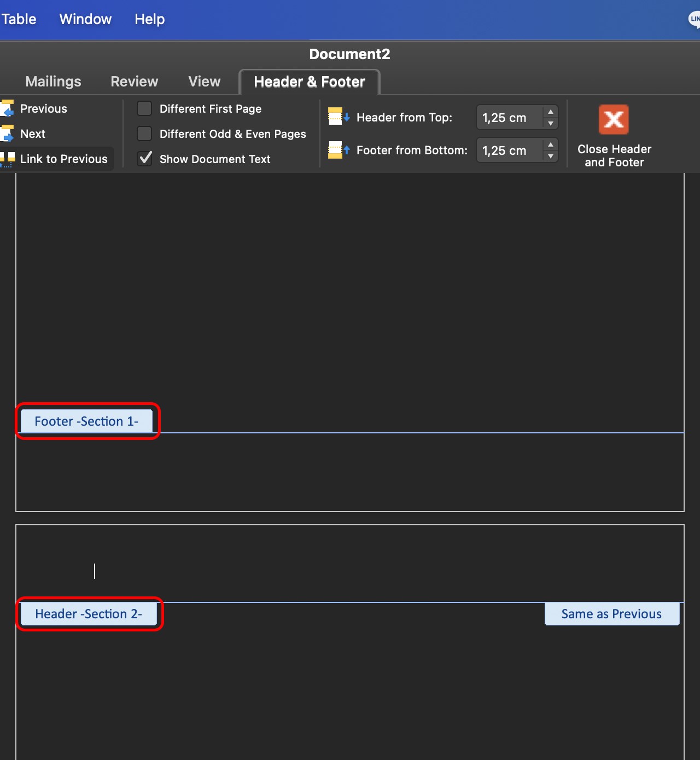Screen dimensions: 700x760
Task: Increase Header from Top value
Action: (x=551, y=112)
